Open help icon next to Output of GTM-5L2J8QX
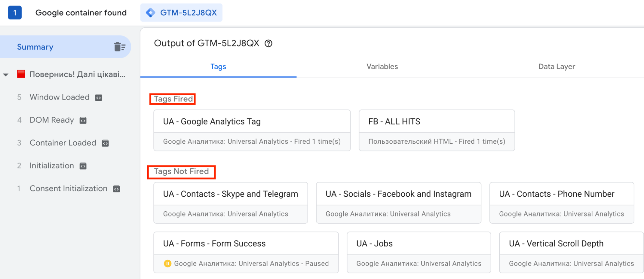Screen dimensions: 644x279 tap(268, 43)
